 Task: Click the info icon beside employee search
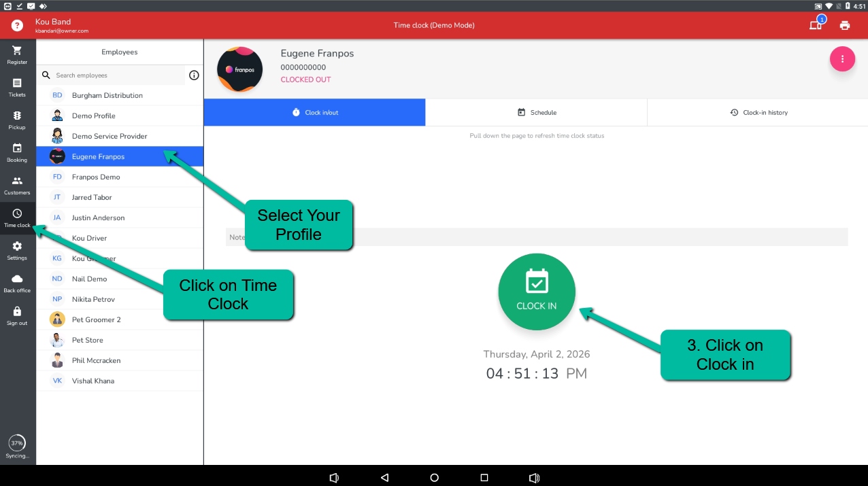tap(194, 75)
